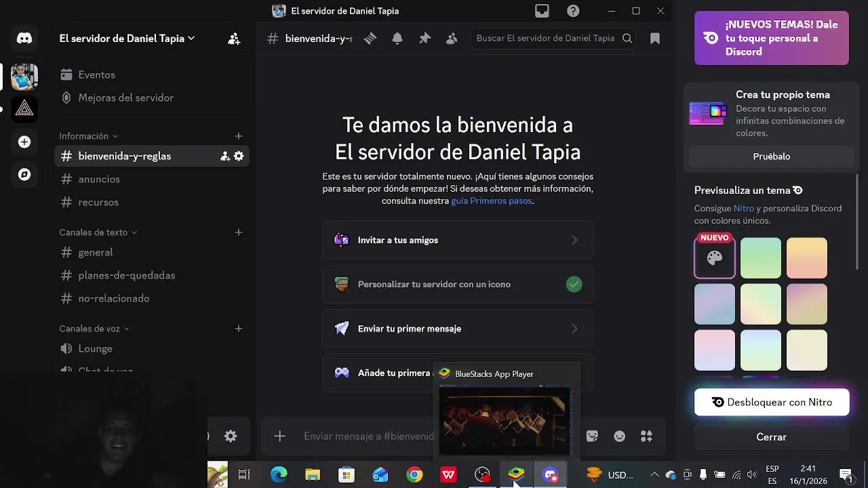Click green checkmark on Personalizar servidor row
This screenshot has width=868, height=488.
574,285
